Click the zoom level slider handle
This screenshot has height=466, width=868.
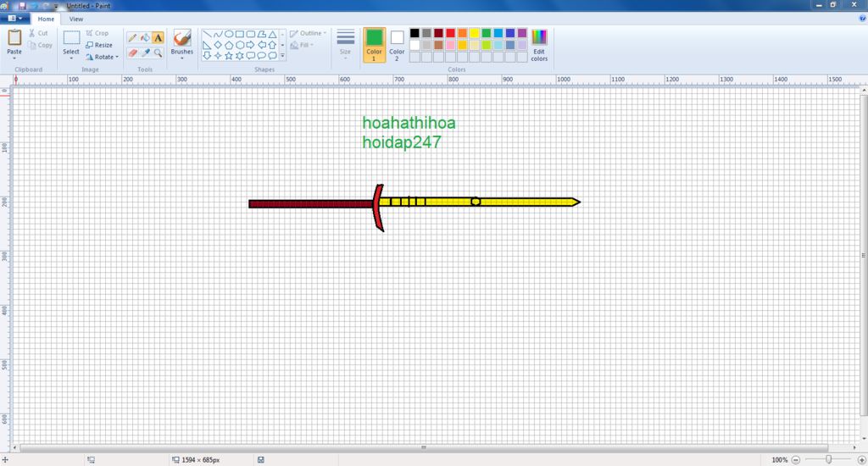click(829, 460)
